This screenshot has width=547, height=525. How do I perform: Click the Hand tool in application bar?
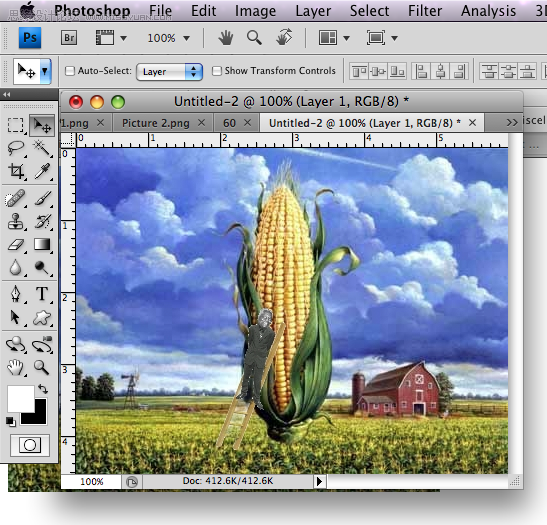226,38
